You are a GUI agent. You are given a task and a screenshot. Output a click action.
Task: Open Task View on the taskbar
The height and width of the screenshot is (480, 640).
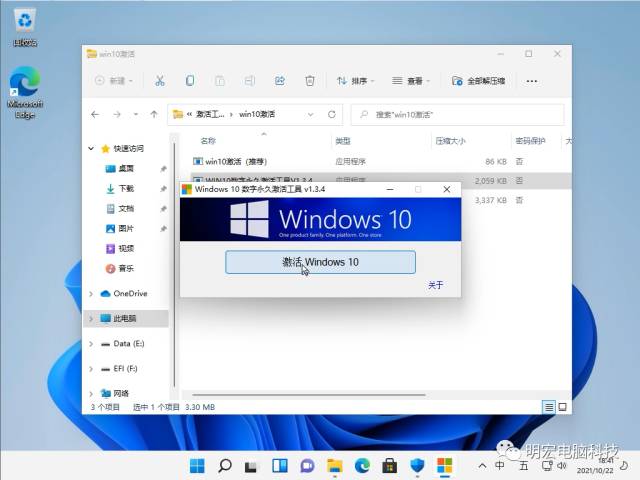pos(251,466)
